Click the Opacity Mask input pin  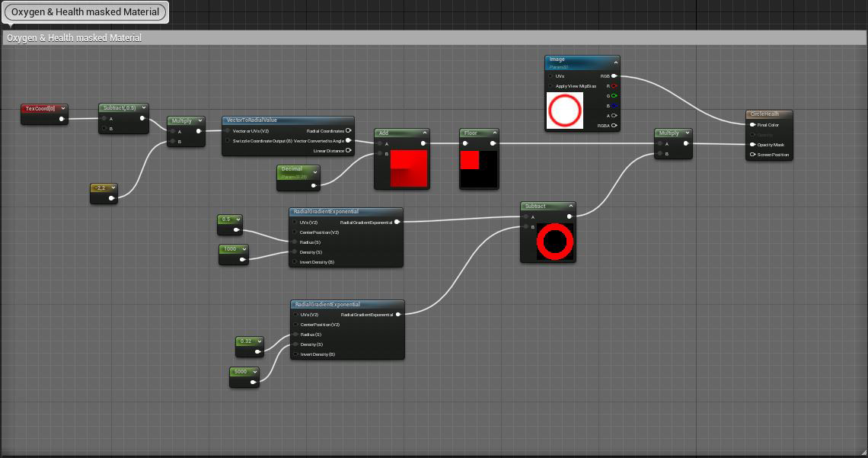click(x=752, y=145)
